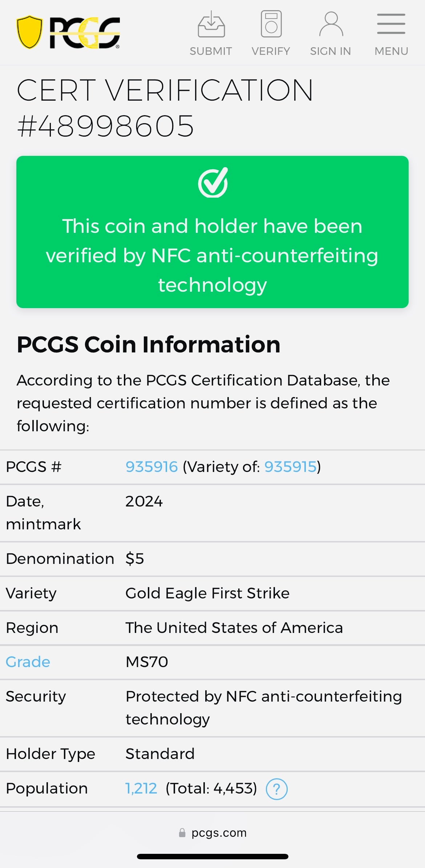Tap the Sign In person icon
Image resolution: width=425 pixels, height=868 pixels.
point(331,24)
